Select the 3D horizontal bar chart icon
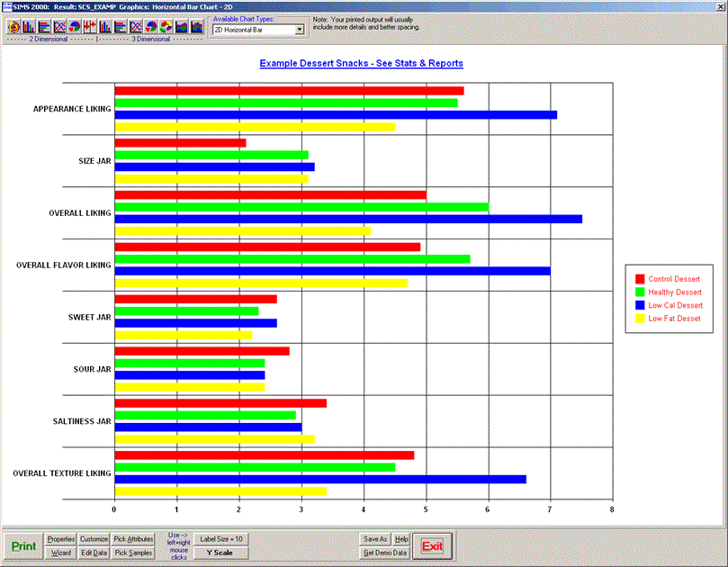The width and height of the screenshot is (728, 567). (121, 27)
